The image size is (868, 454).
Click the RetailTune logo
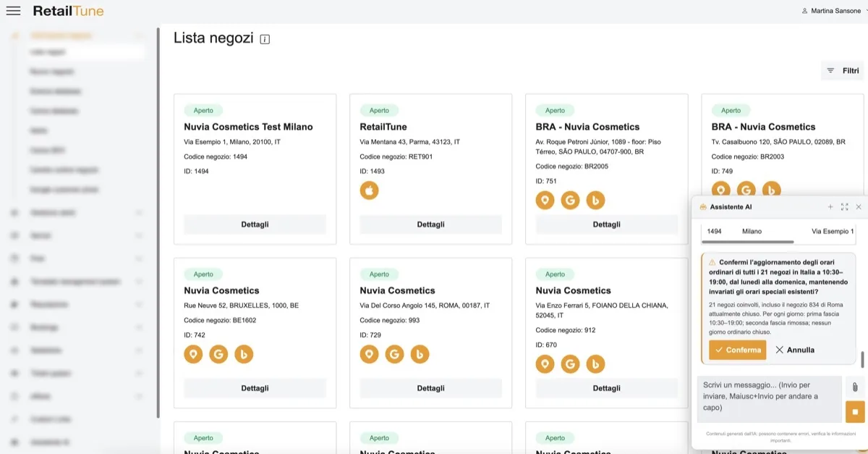[68, 11]
